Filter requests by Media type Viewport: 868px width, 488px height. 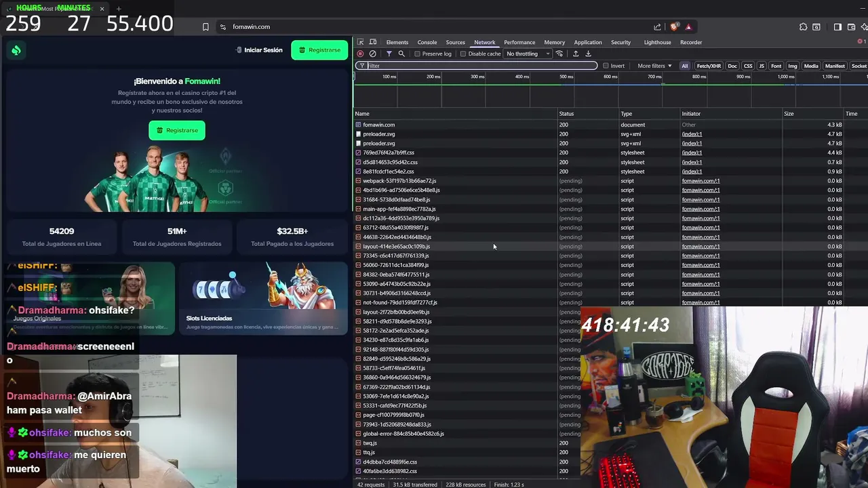tap(811, 66)
